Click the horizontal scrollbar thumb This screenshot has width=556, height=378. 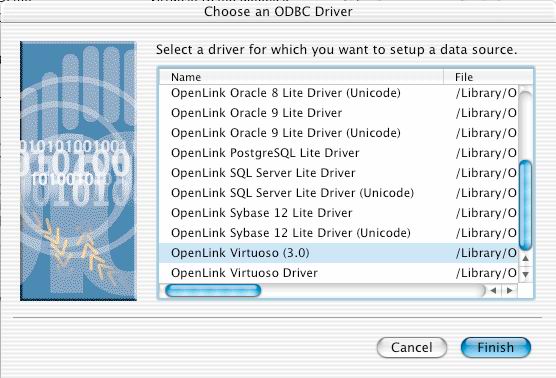click(x=213, y=291)
